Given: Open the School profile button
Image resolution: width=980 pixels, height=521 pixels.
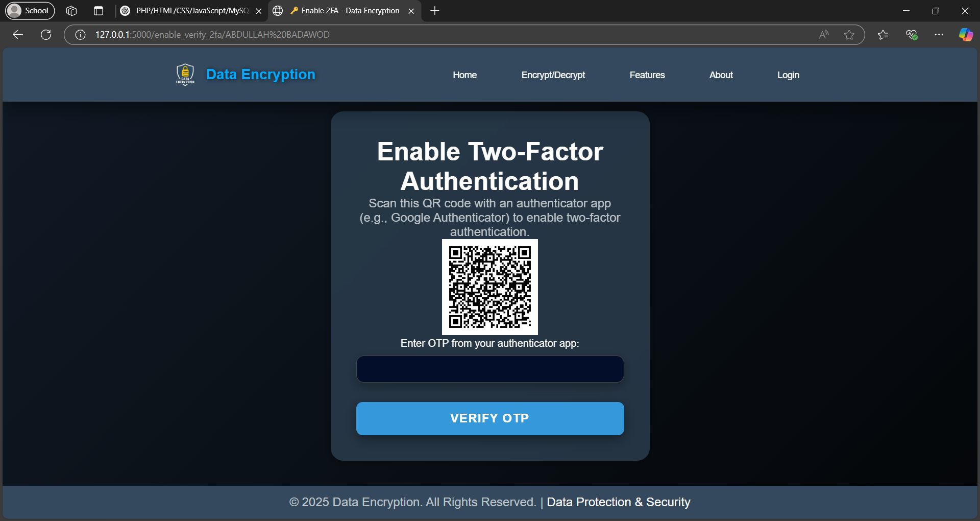Looking at the screenshot, I should 30,11.
